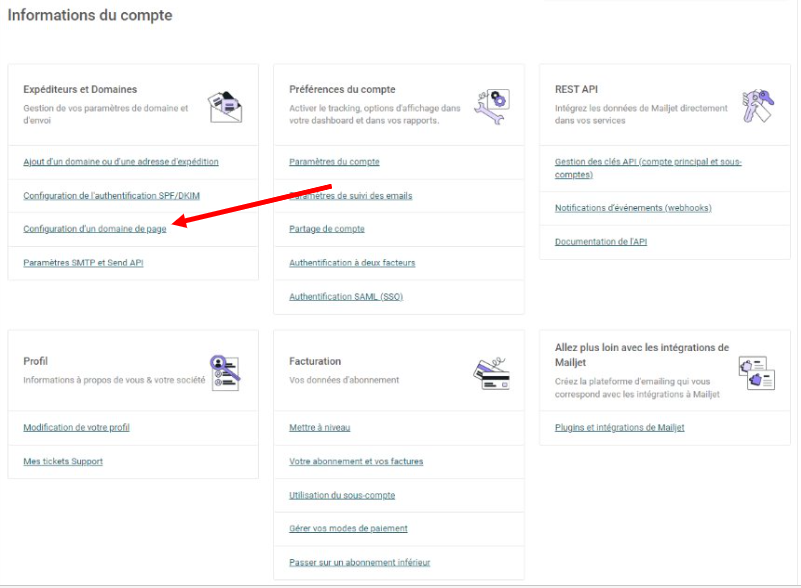Click the Profil card heading
Screen dimensions: 801x588
tap(35, 361)
